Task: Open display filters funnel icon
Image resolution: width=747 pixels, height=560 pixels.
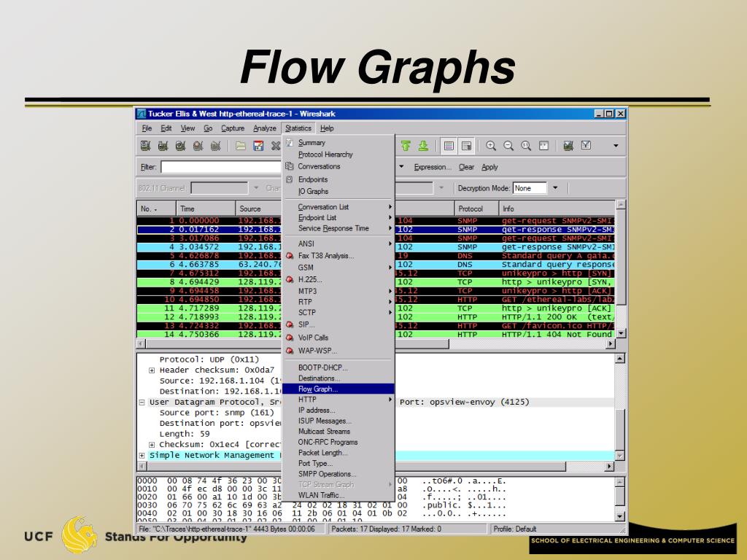Action: tap(586, 146)
